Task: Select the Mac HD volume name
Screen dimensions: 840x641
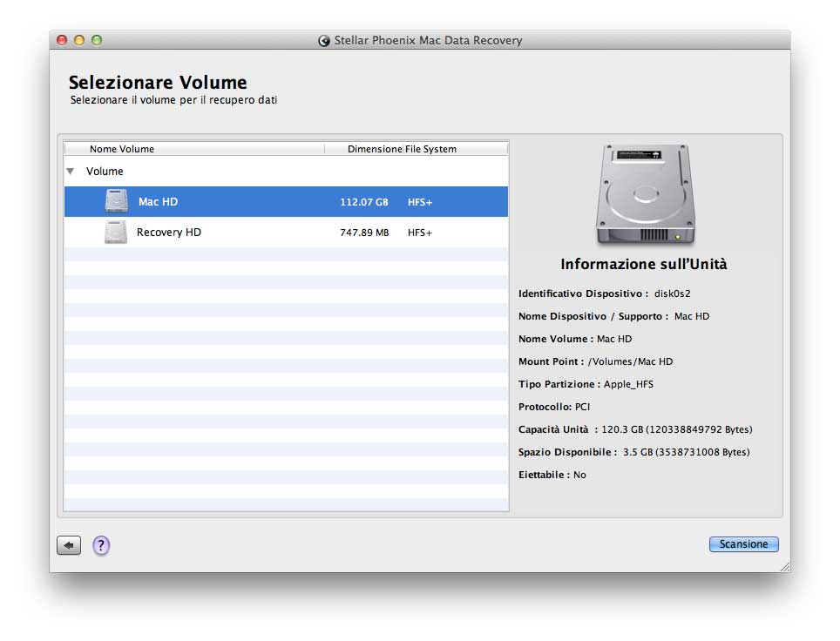Action: tap(158, 202)
